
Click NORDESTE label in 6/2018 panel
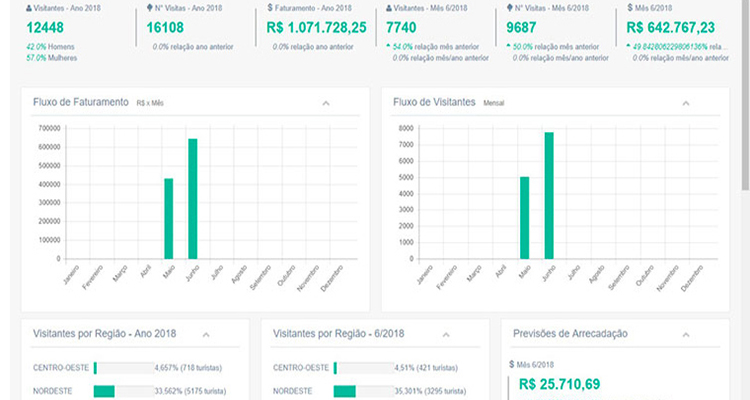pos(293,391)
